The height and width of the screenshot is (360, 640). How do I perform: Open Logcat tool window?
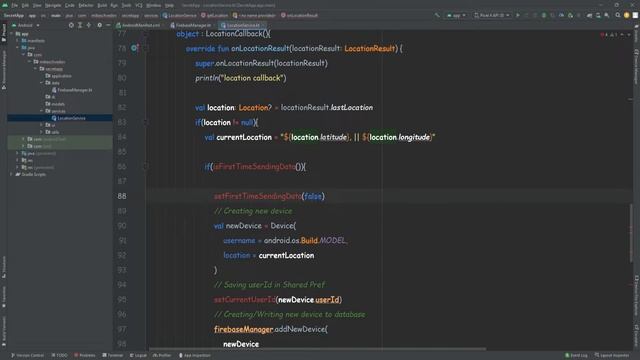tap(138, 356)
